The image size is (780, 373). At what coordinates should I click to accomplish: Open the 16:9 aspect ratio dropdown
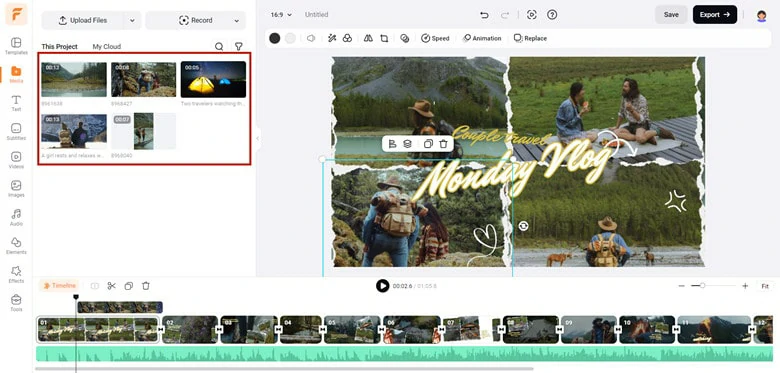[x=281, y=15]
